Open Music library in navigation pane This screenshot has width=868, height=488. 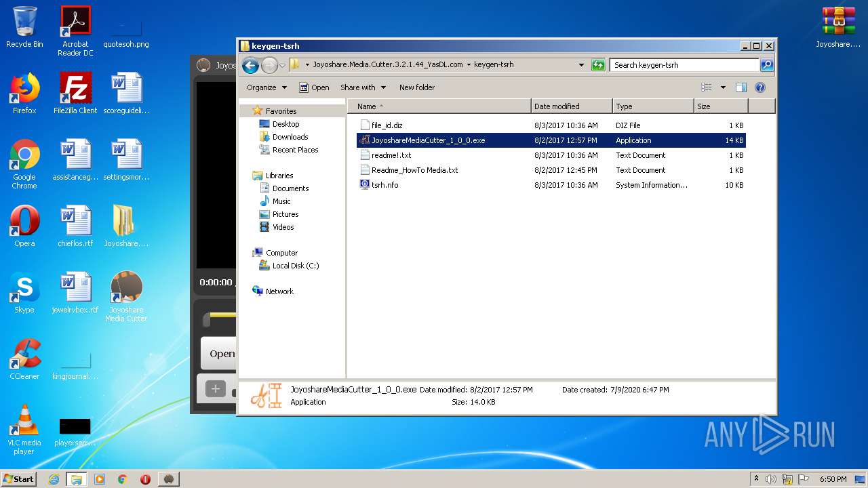281,201
